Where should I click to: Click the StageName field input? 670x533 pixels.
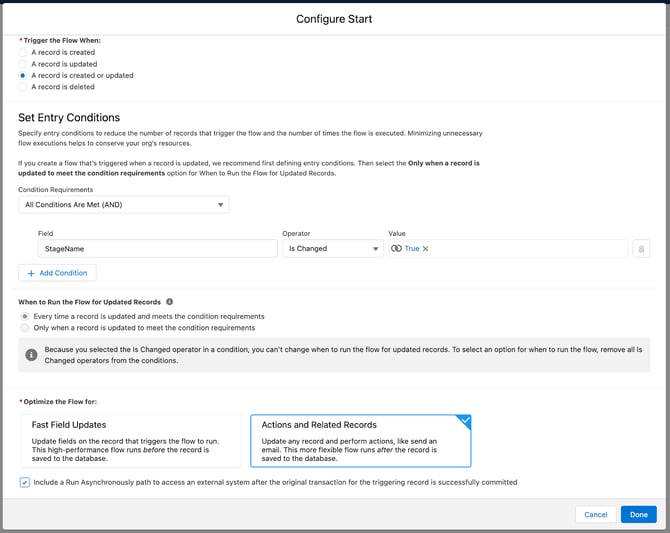click(157, 248)
